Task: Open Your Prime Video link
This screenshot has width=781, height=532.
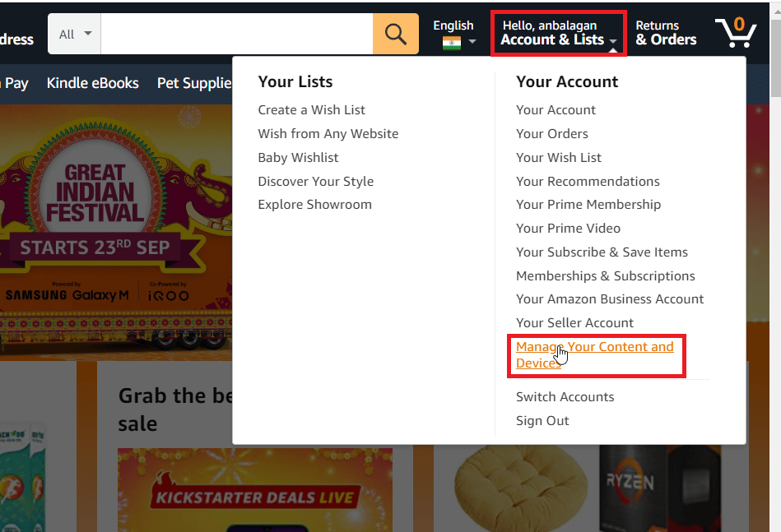Action: click(x=569, y=229)
